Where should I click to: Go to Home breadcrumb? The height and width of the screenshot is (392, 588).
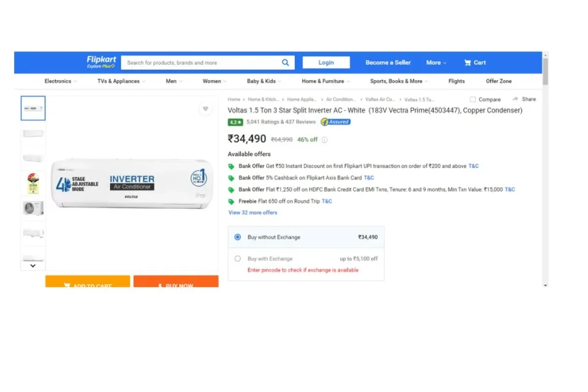(x=234, y=99)
